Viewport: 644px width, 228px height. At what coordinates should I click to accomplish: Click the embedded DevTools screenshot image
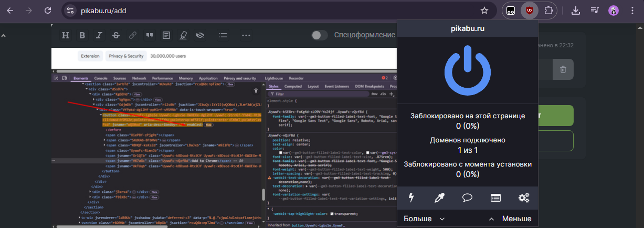[224, 137]
